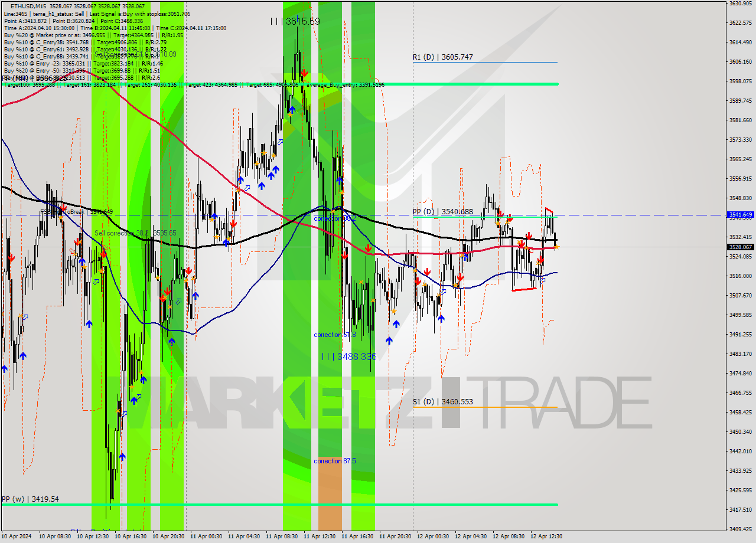Click '12 Apr 00:30' on the time axis
Viewport: 756px width, 543px height.
[433, 537]
